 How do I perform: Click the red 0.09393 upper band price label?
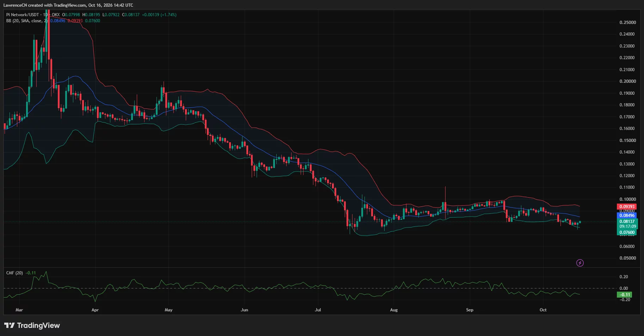point(627,207)
